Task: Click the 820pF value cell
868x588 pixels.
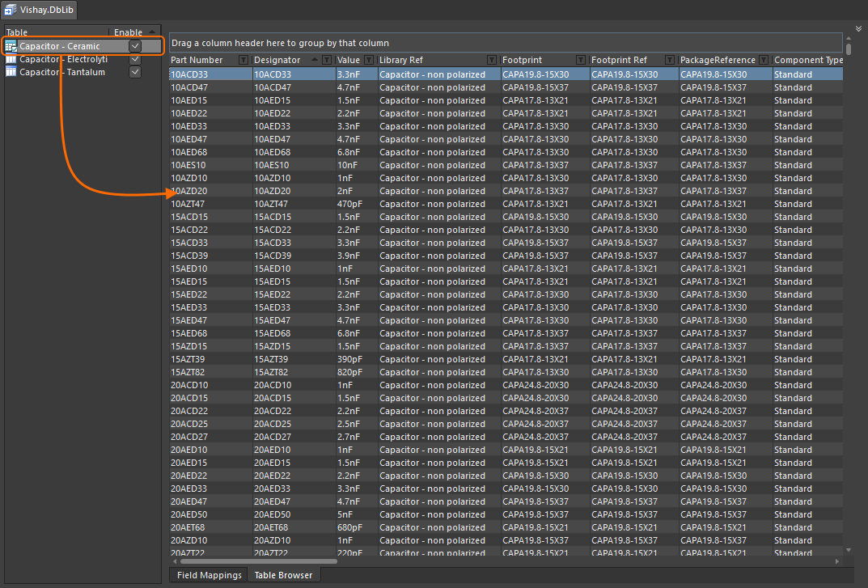Action: (x=357, y=372)
